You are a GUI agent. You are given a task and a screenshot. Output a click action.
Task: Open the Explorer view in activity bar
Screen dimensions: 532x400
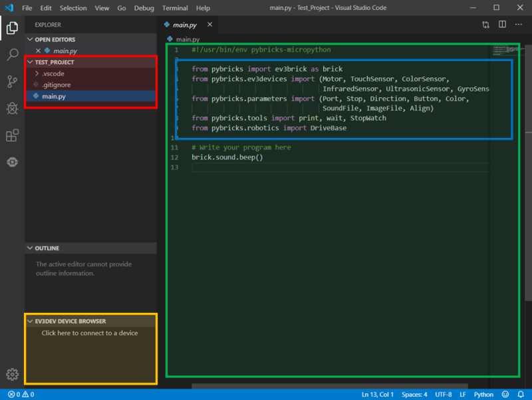click(x=12, y=28)
